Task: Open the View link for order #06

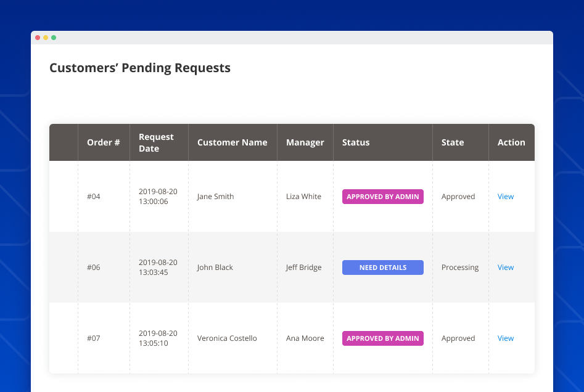Action: (505, 267)
